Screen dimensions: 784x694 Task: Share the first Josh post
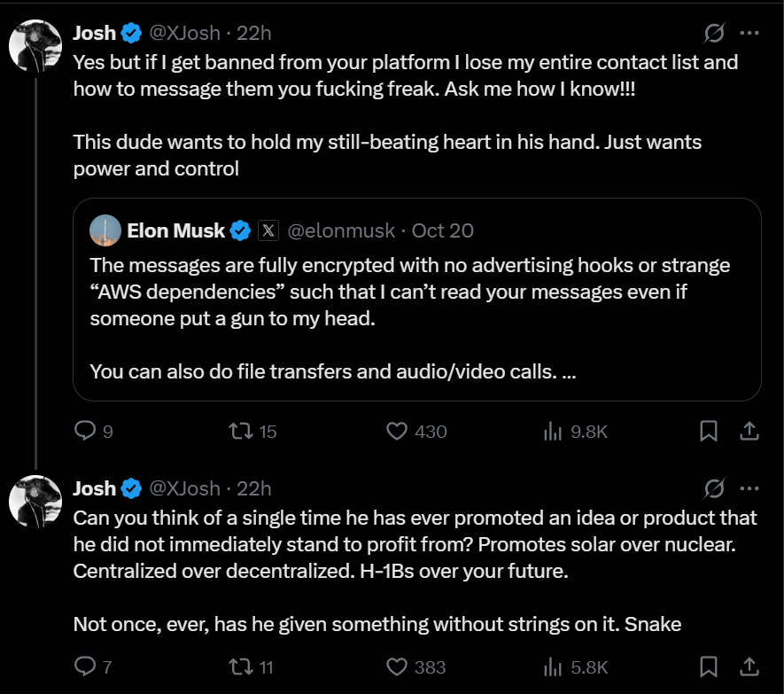(x=749, y=431)
